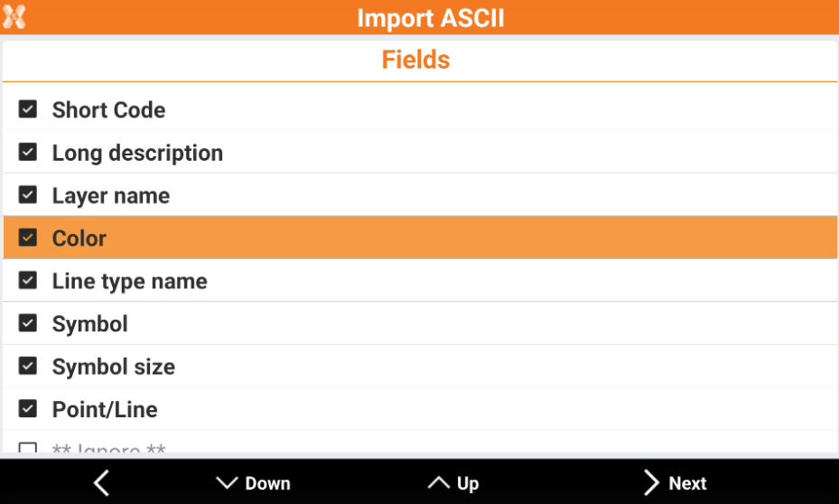The image size is (839, 504).
Task: Click the Up chevron icon
Action: point(439,483)
